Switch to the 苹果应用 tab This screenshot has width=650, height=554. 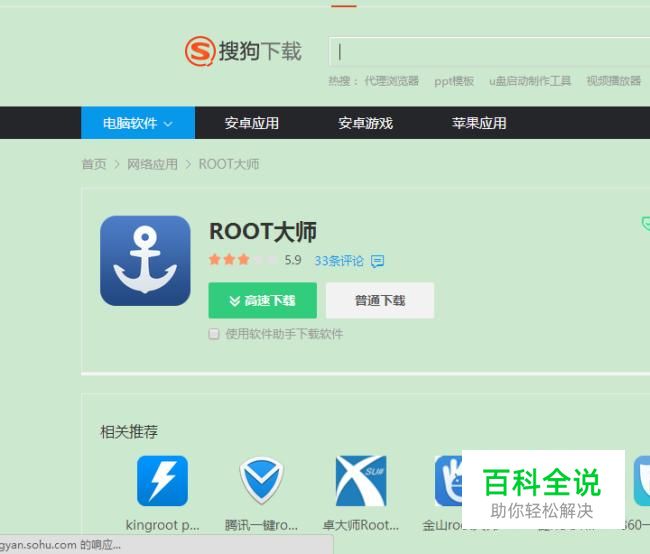(x=479, y=123)
